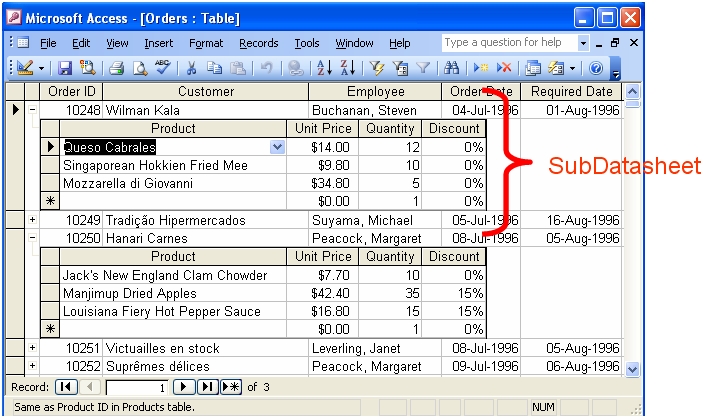Image resolution: width=705 pixels, height=417 pixels.
Task: Go to the previous record
Action: (89, 387)
